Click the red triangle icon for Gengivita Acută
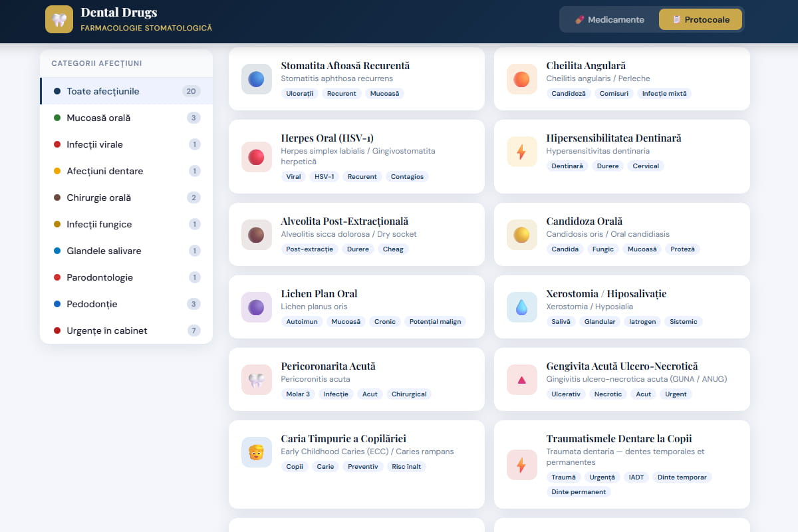Viewport: 798px width, 532px height. (521, 380)
